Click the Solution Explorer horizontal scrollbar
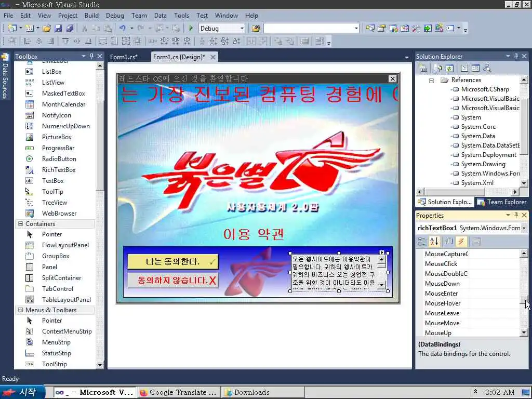532x399 pixels. pos(468,192)
